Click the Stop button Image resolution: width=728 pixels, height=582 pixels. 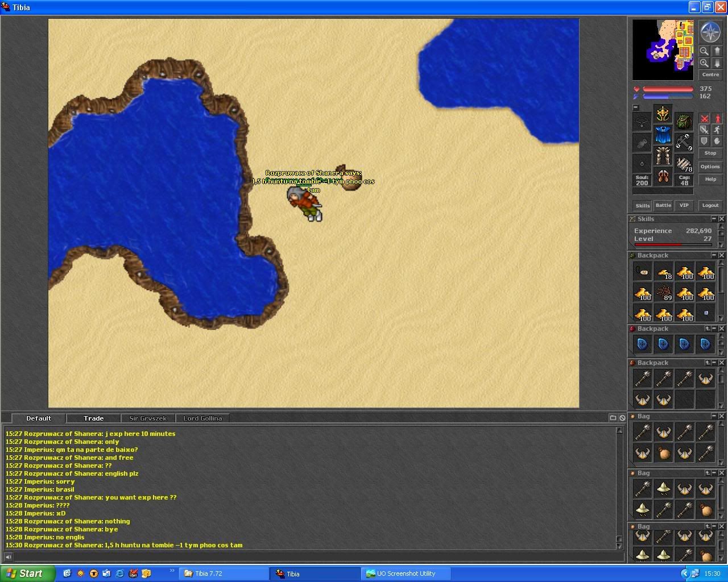[x=710, y=153]
